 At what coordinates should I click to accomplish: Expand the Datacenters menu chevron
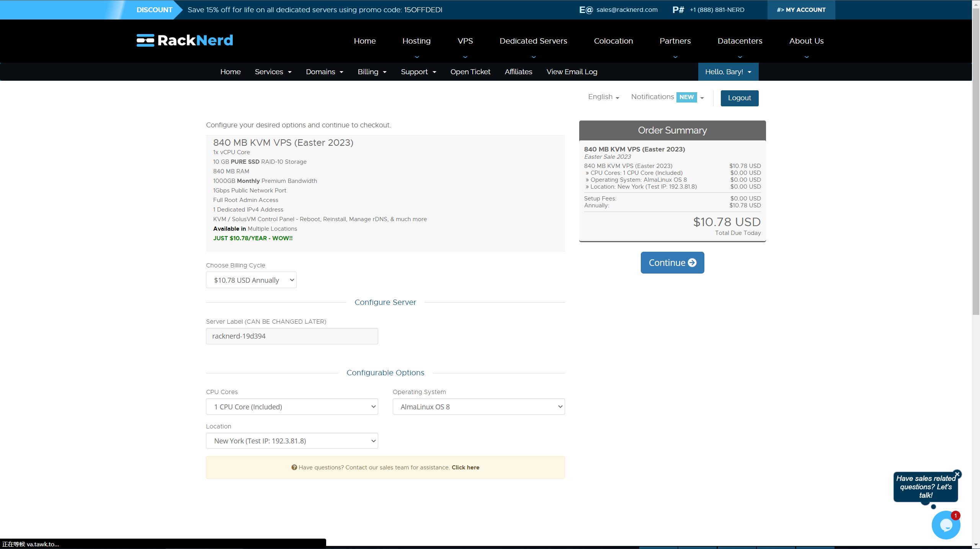[x=740, y=57]
